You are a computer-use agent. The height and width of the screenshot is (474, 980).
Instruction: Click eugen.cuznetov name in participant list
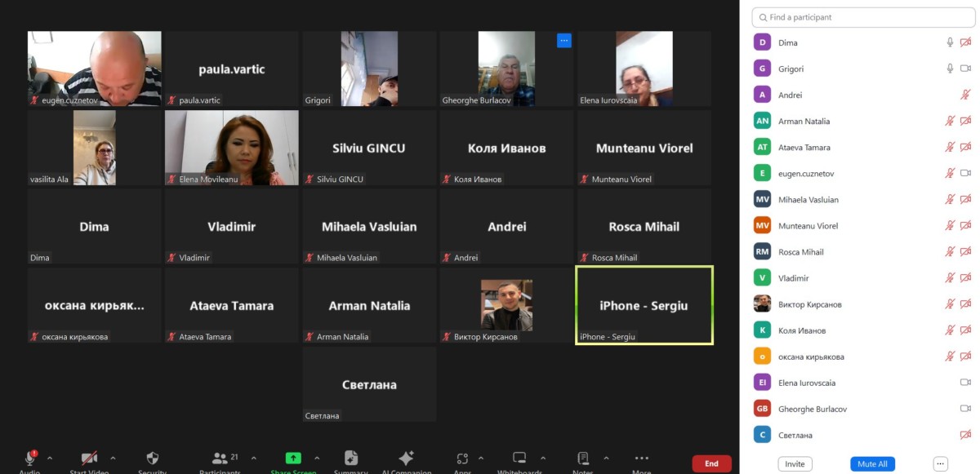click(806, 174)
